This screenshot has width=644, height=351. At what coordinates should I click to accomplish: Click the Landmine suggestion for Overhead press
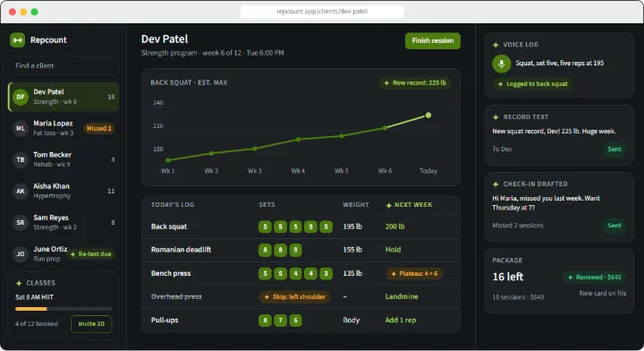402,296
